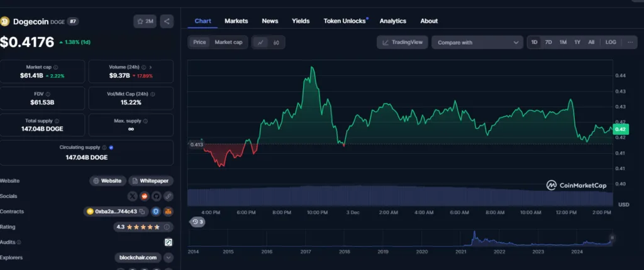
Task: Toggle LOG scale on the chart
Action: coord(611,42)
